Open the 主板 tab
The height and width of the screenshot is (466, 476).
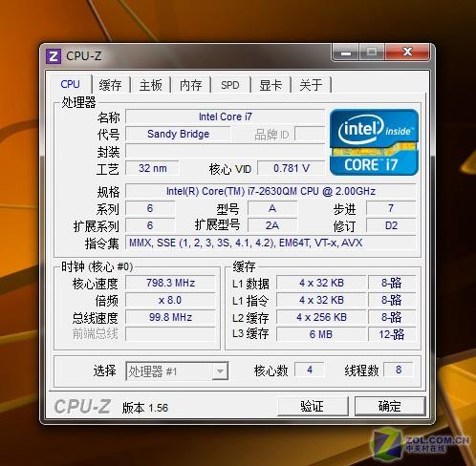[150, 85]
